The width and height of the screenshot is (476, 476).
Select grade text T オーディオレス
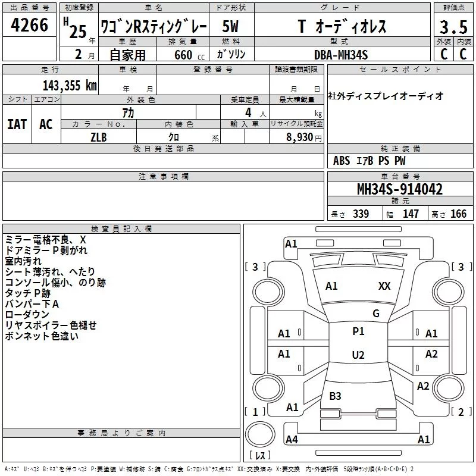(342, 26)
